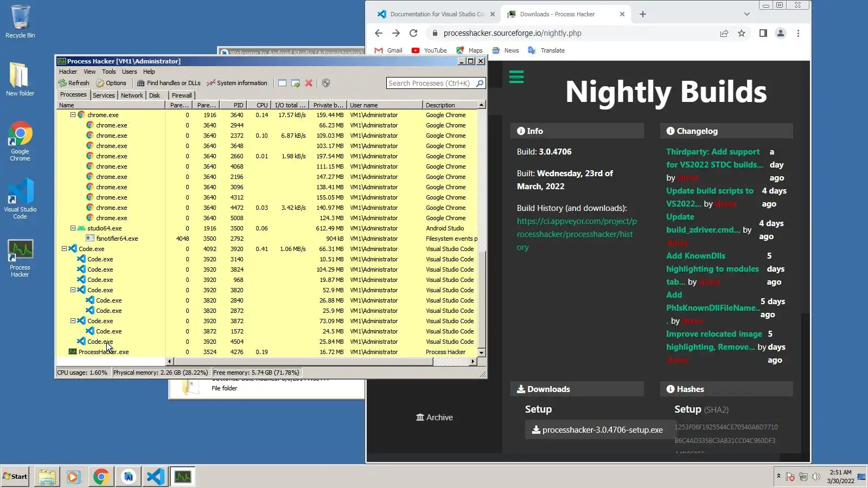The image size is (868, 488).
Task: Go back in the Chrome browser
Action: tap(379, 33)
